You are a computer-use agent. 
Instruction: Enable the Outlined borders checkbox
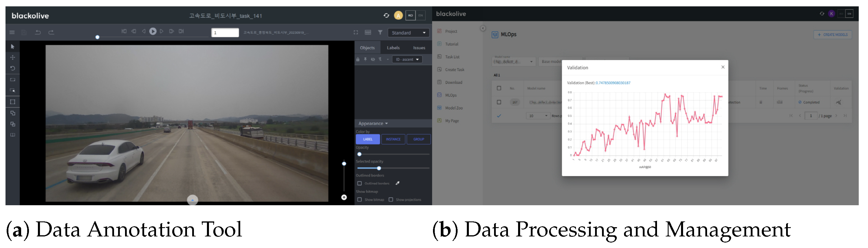coord(359,183)
